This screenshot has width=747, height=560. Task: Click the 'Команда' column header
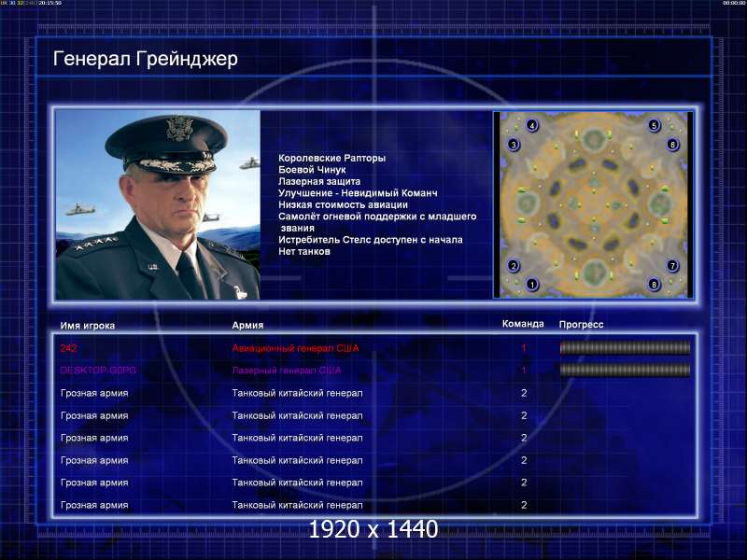point(523,324)
